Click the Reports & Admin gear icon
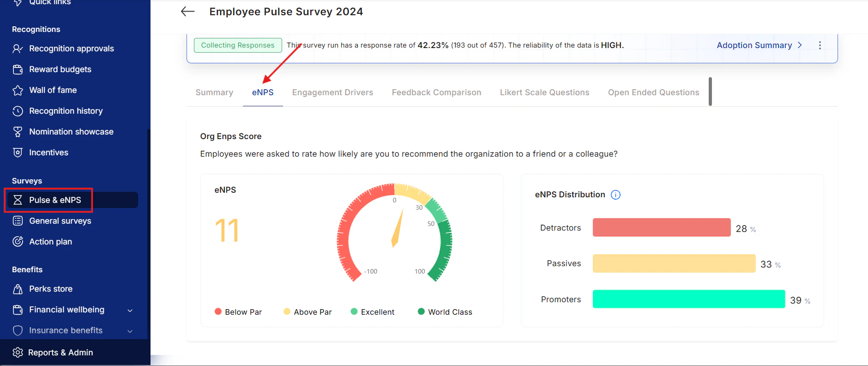Screen dimensions: 868x366 click(18, 353)
